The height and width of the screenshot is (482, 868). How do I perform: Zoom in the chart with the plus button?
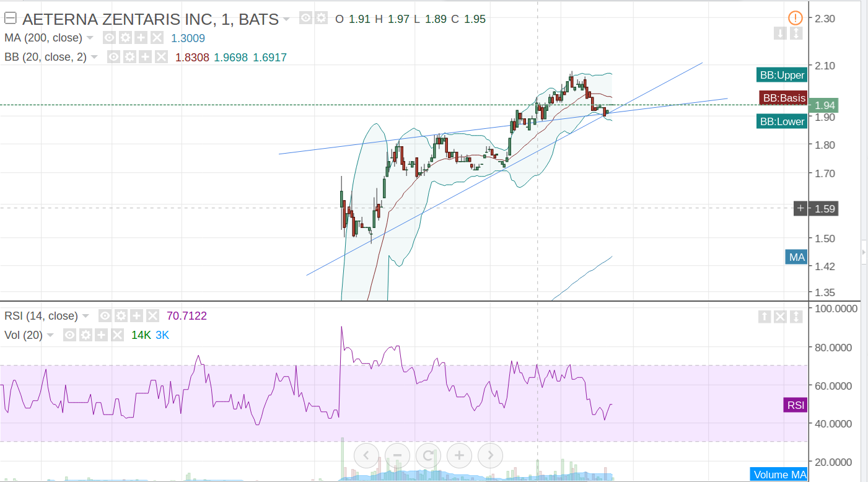459,455
